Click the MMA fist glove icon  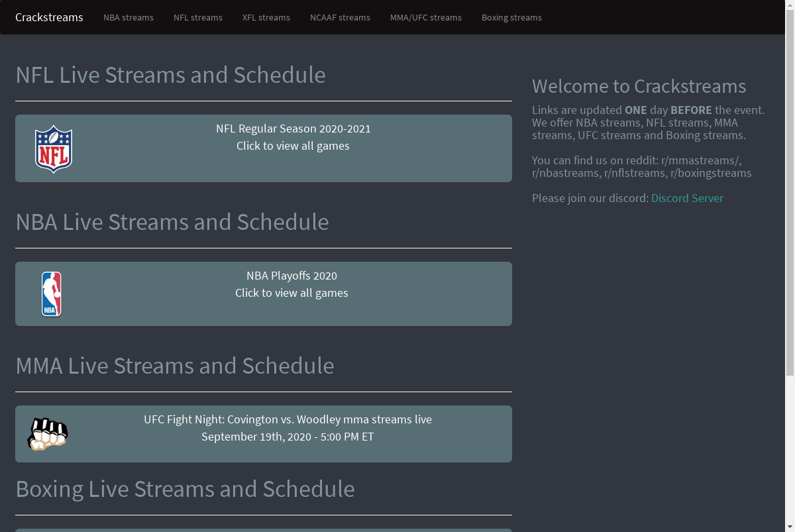(48, 434)
